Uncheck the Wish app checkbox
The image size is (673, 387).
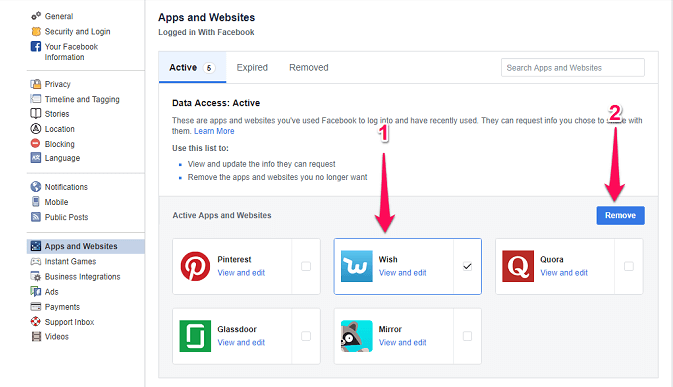467,266
